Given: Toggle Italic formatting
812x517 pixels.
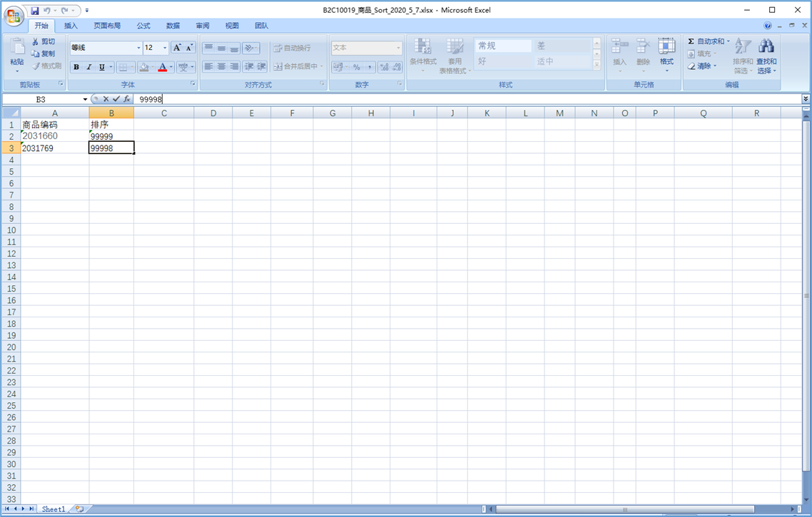Looking at the screenshot, I should coord(89,67).
